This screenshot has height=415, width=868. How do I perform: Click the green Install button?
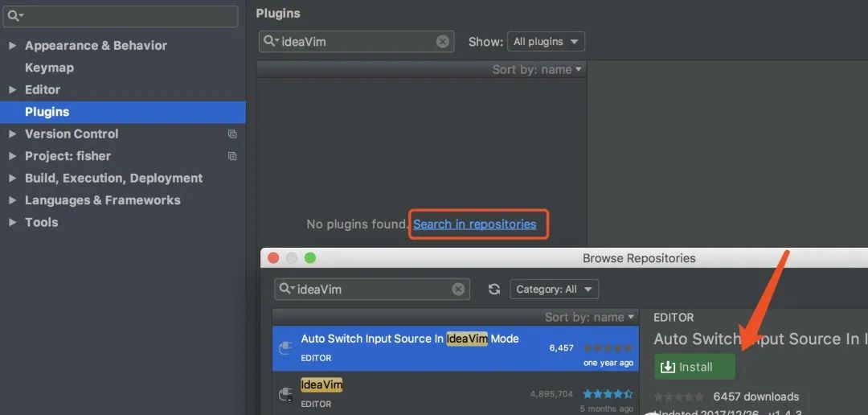point(694,367)
